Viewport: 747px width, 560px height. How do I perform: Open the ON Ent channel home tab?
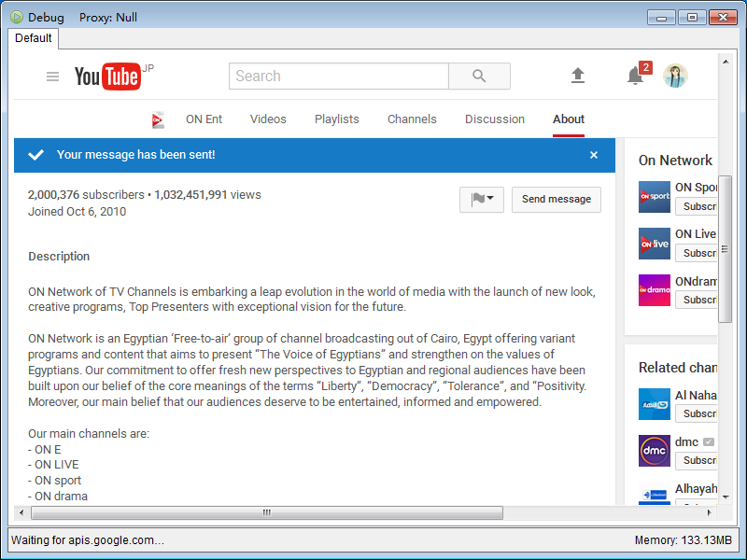coord(204,119)
